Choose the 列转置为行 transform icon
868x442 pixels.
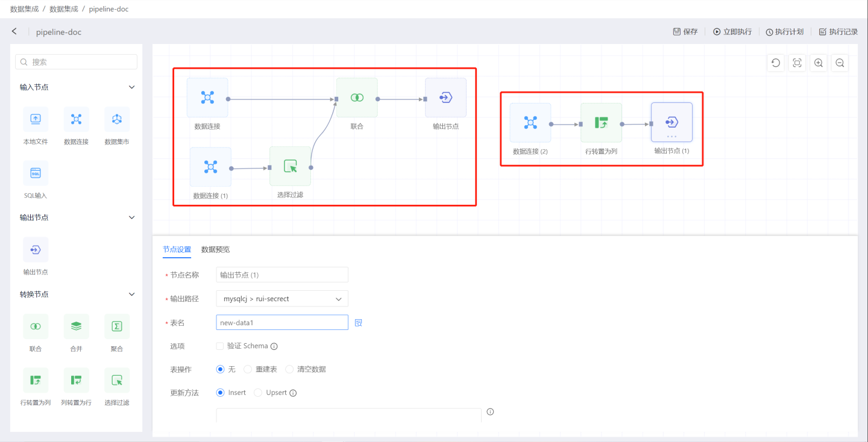pos(76,380)
